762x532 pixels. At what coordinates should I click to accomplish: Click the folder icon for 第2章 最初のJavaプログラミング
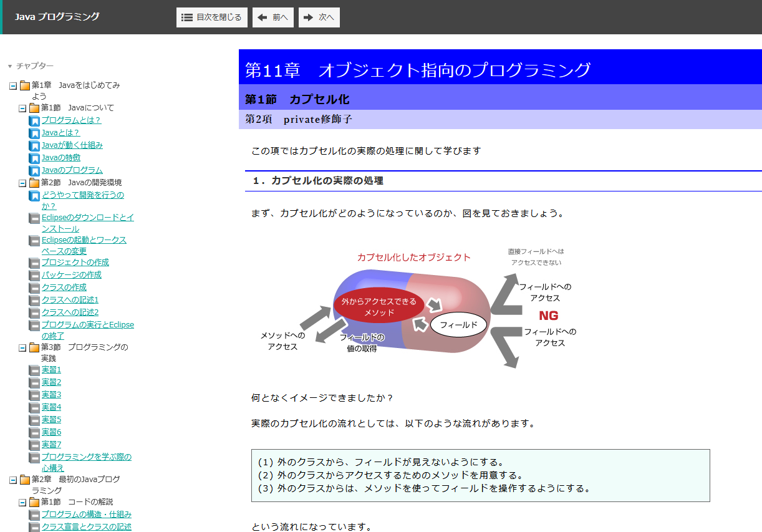[25, 480]
